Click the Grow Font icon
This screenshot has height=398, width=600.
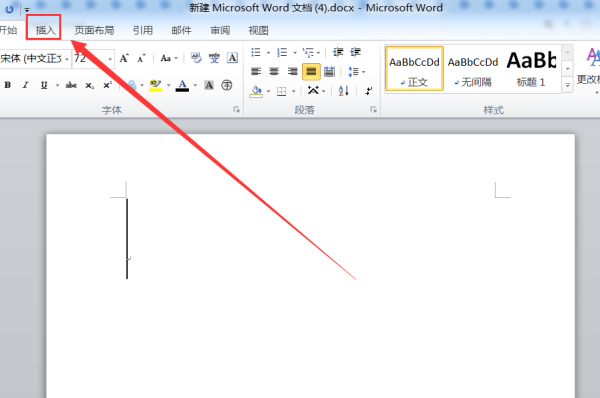(124, 59)
